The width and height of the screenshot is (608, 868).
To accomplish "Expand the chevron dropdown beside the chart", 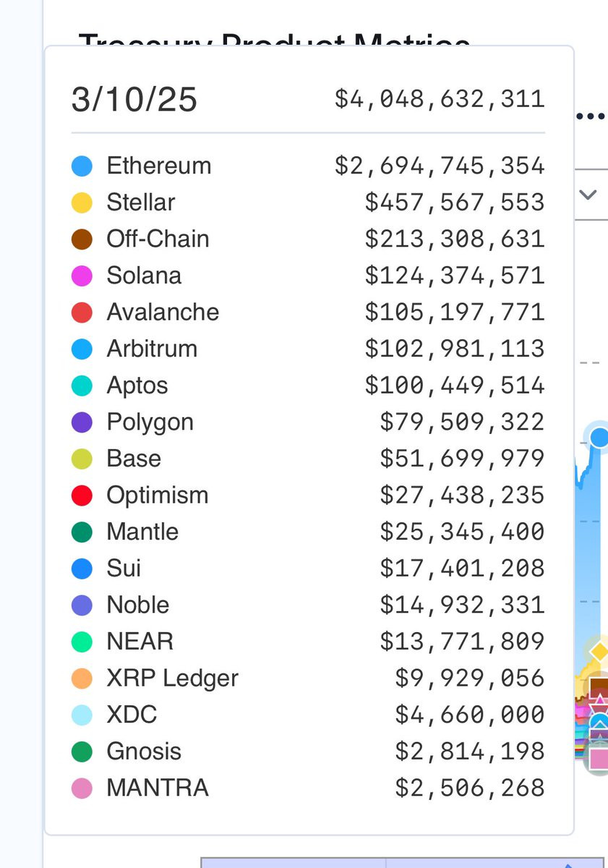I will pyautogui.click(x=588, y=194).
